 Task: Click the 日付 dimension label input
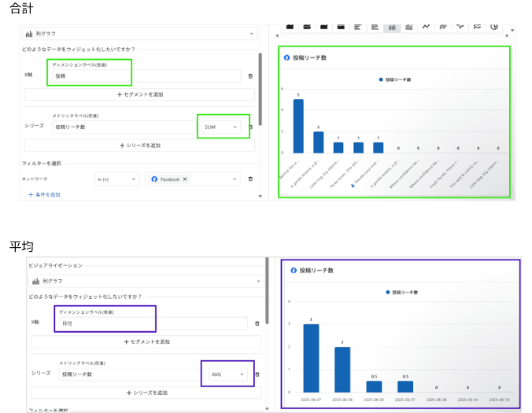coord(150,323)
